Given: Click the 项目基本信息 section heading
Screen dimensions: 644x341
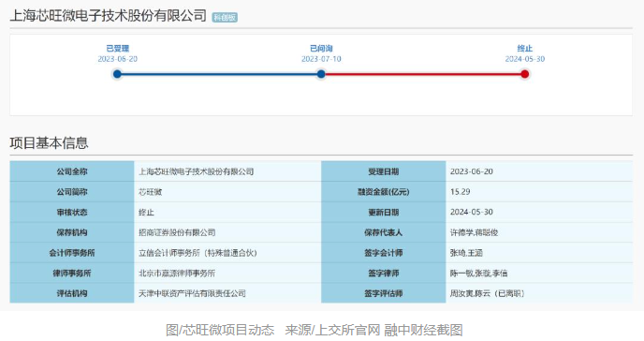Looking at the screenshot, I should (49, 143).
